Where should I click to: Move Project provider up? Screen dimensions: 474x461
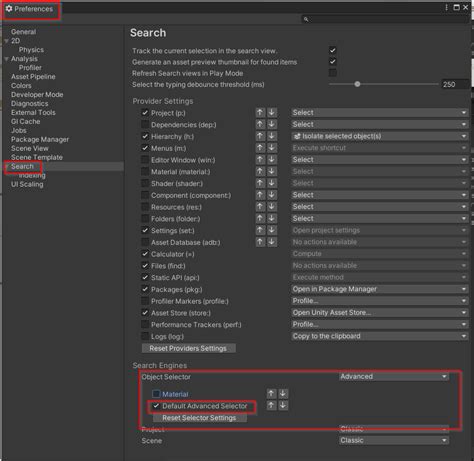[260, 113]
